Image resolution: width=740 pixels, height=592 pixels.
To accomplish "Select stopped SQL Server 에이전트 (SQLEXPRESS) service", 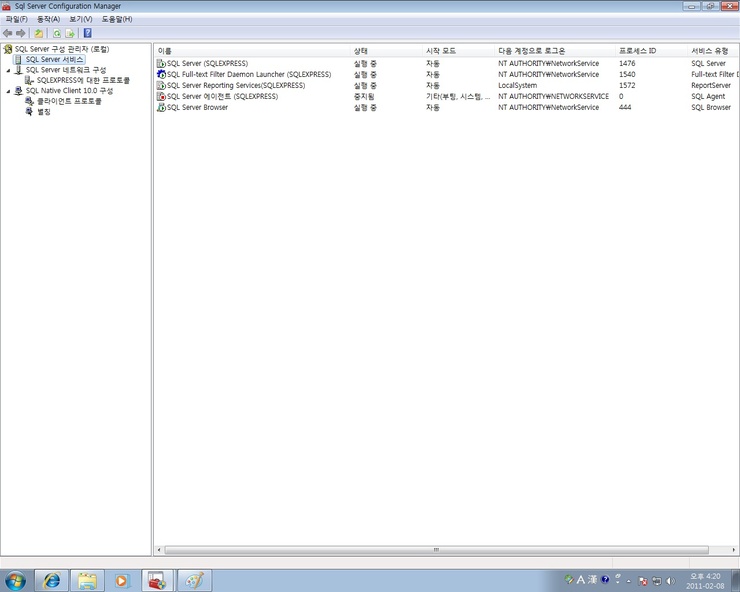I will click(222, 96).
